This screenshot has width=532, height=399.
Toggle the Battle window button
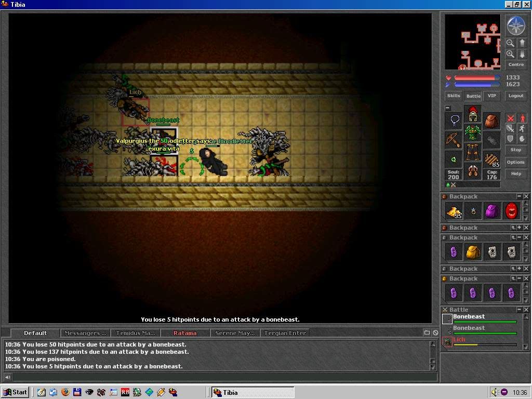[473, 96]
